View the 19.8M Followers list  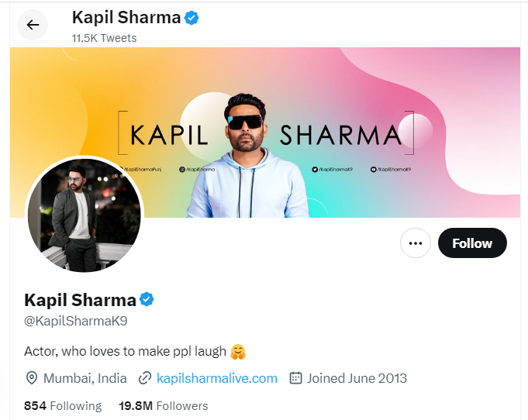(x=164, y=406)
